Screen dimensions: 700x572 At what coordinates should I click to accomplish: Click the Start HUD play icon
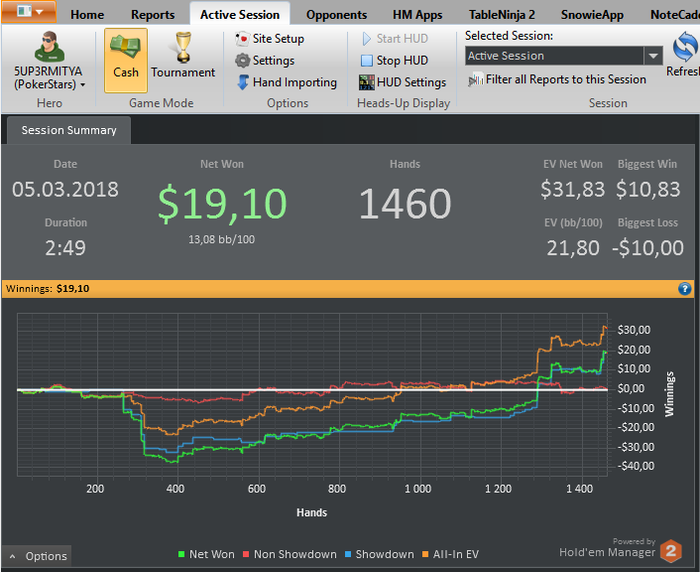pyautogui.click(x=366, y=39)
